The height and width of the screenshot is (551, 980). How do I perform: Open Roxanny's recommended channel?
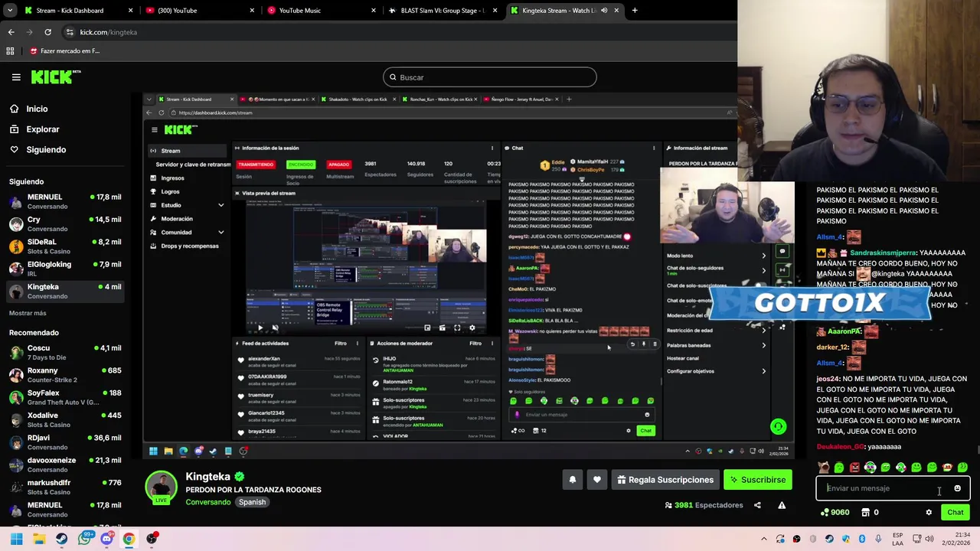[x=65, y=374]
